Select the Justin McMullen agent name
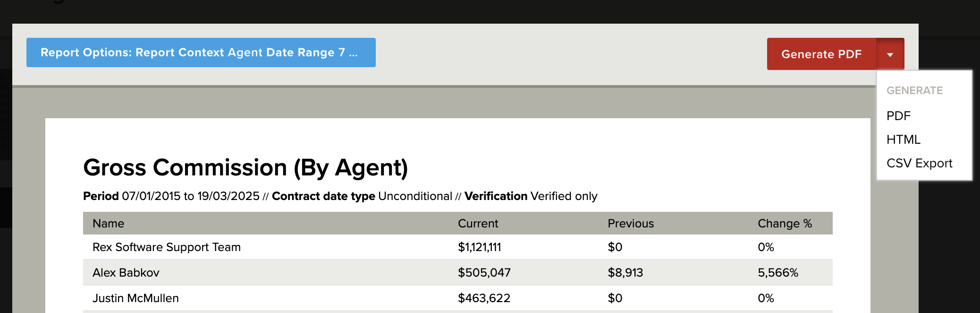This screenshot has height=313, width=980. pos(135,298)
